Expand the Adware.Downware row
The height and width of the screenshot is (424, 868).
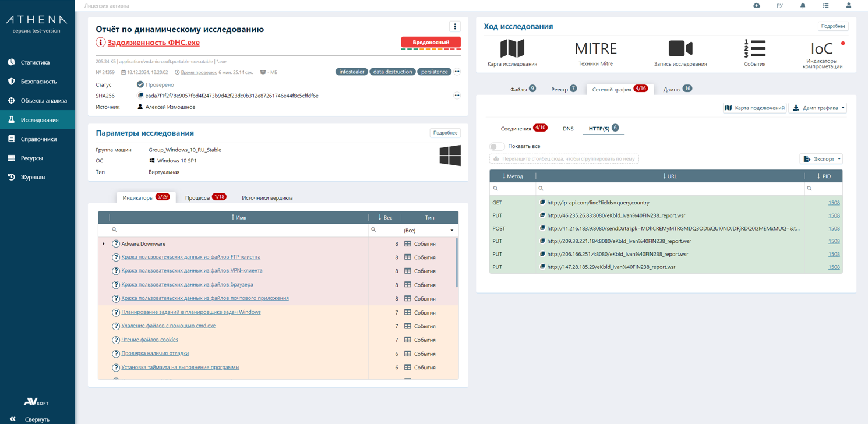pyautogui.click(x=104, y=244)
